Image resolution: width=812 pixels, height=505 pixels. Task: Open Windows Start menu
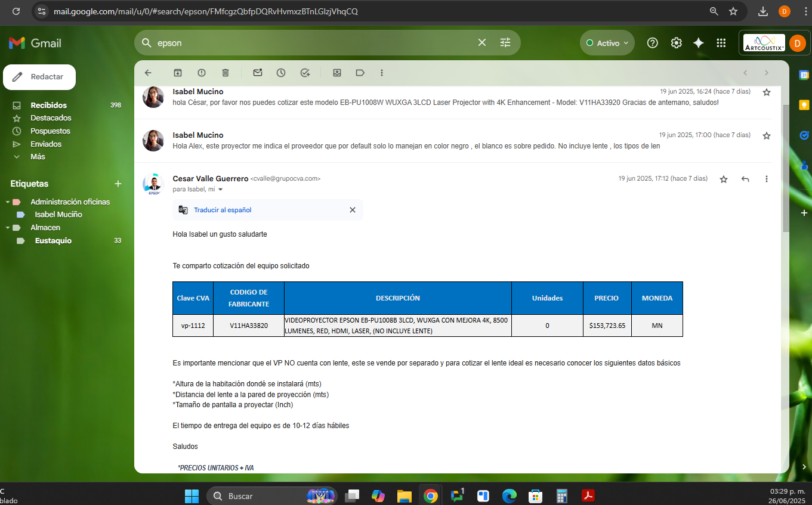point(192,495)
